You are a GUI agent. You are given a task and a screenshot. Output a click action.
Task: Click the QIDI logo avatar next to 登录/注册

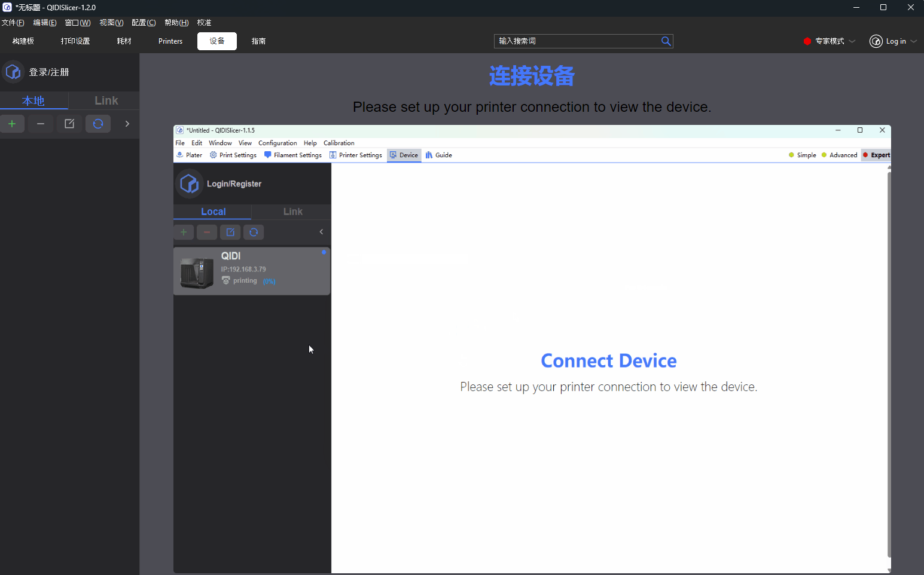click(x=13, y=72)
